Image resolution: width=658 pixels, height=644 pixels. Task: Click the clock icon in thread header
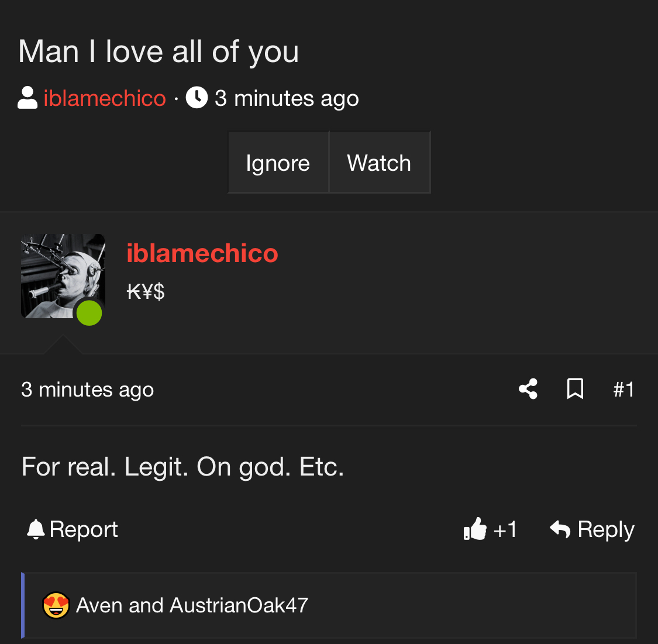click(197, 97)
